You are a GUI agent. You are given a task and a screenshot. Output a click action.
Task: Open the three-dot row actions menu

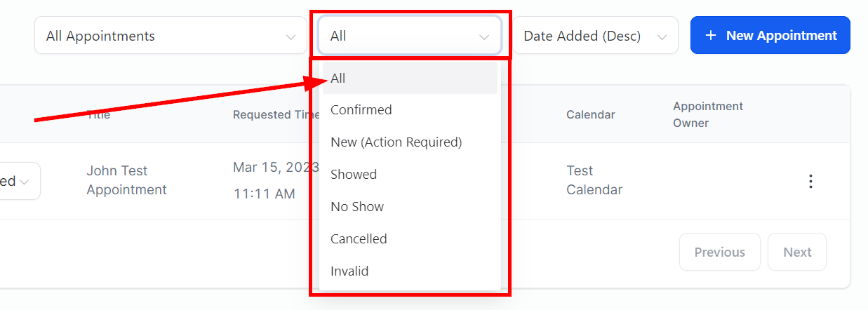tap(810, 182)
